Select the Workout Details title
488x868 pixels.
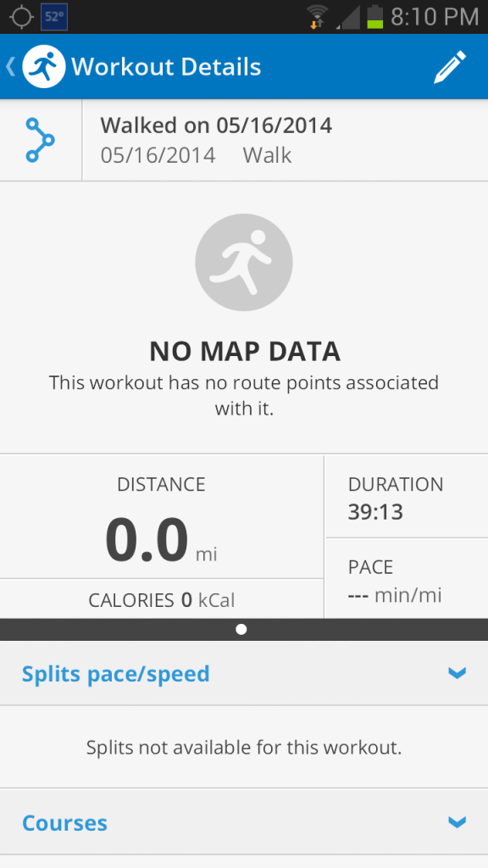[166, 67]
